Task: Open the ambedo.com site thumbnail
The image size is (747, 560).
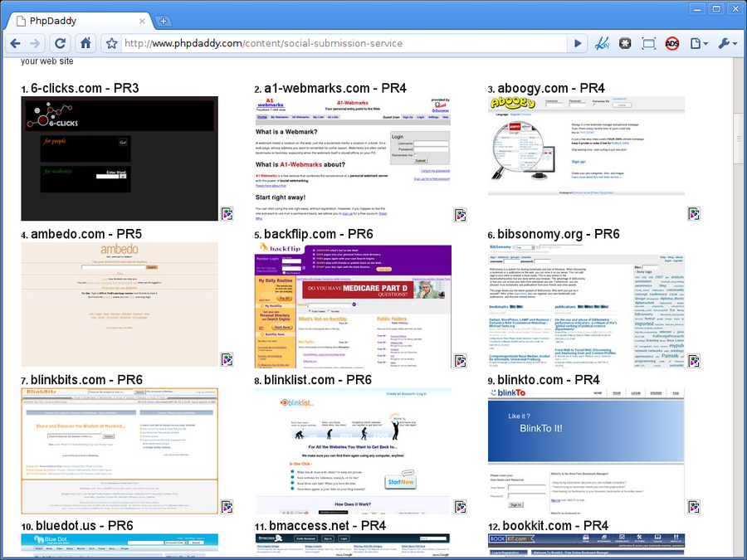Action: (x=120, y=304)
